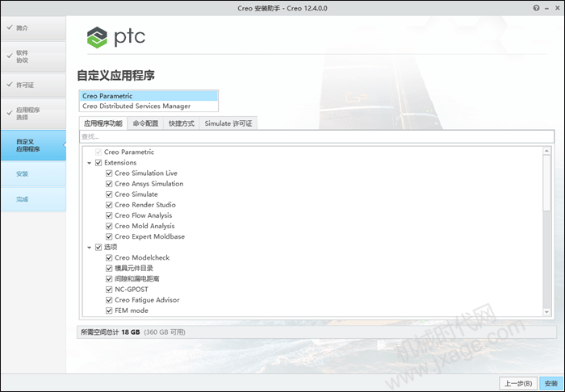Image resolution: width=565 pixels, height=392 pixels.
Task: Toggle the Extensions group checkbox
Action: 98,163
